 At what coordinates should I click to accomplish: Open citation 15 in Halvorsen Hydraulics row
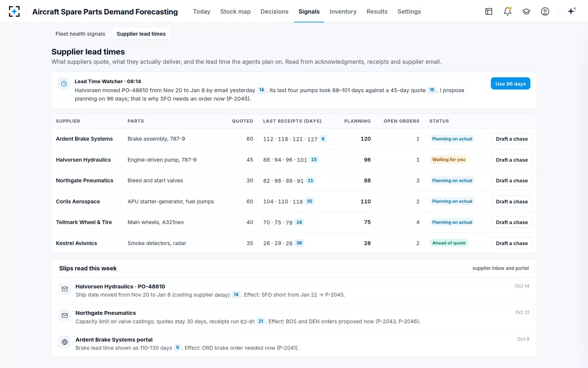[314, 159]
